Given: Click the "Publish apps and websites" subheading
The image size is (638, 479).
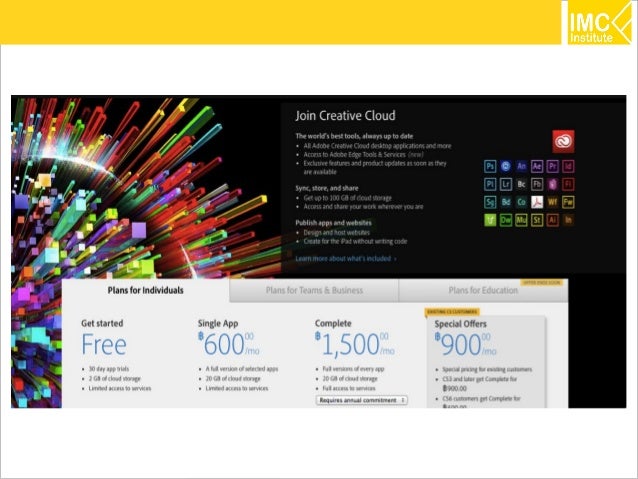Looking at the screenshot, I should (x=333, y=223).
